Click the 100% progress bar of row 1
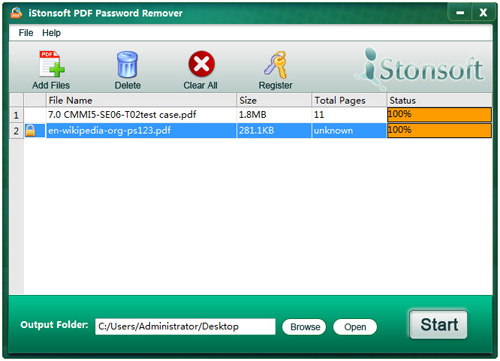The width and height of the screenshot is (500, 361). click(439, 115)
